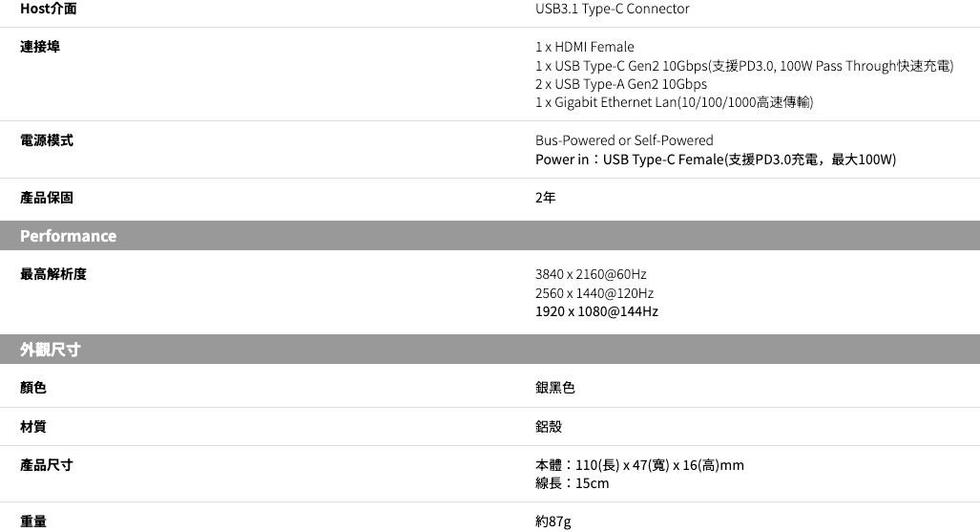Select the Host介面 row label

(49, 9)
